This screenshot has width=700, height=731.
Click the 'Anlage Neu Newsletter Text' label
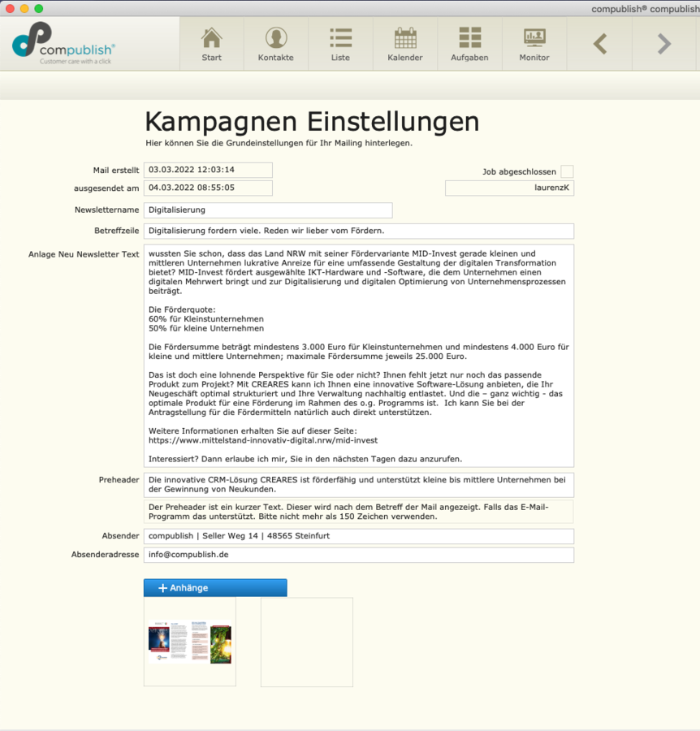pyautogui.click(x=84, y=254)
